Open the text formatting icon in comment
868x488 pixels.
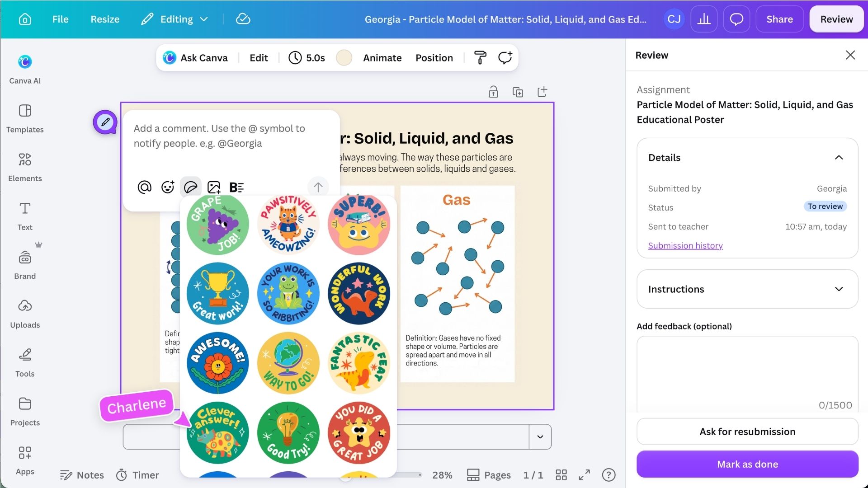tap(236, 187)
